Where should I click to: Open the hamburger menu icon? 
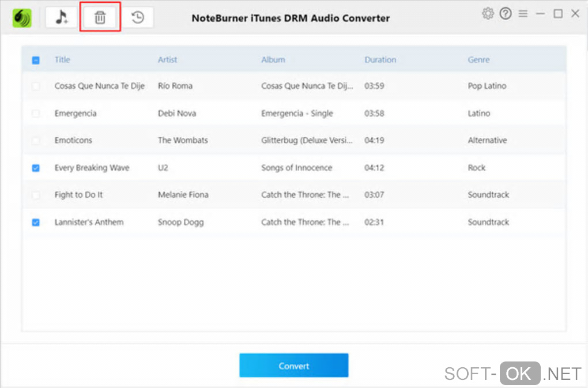[523, 13]
